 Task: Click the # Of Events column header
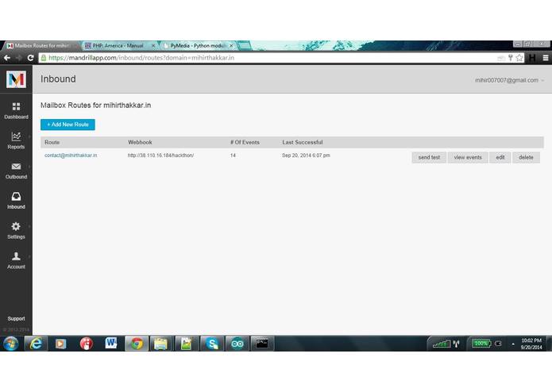point(245,142)
